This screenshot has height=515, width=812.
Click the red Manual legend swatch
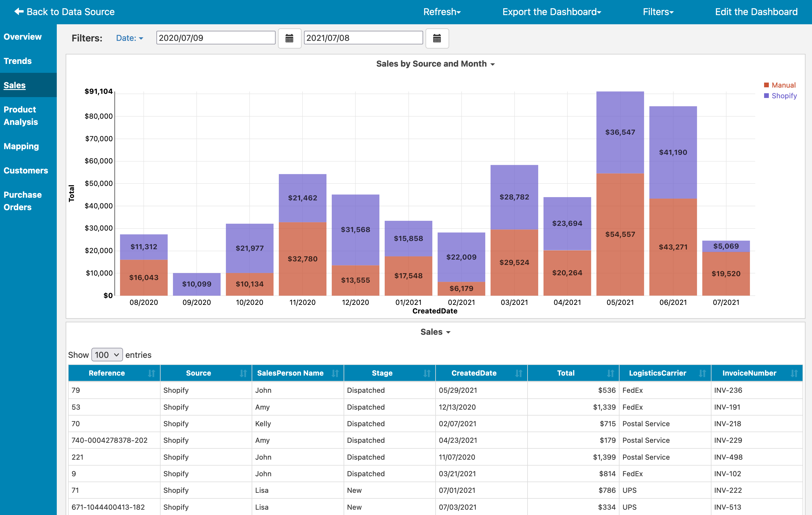(766, 85)
